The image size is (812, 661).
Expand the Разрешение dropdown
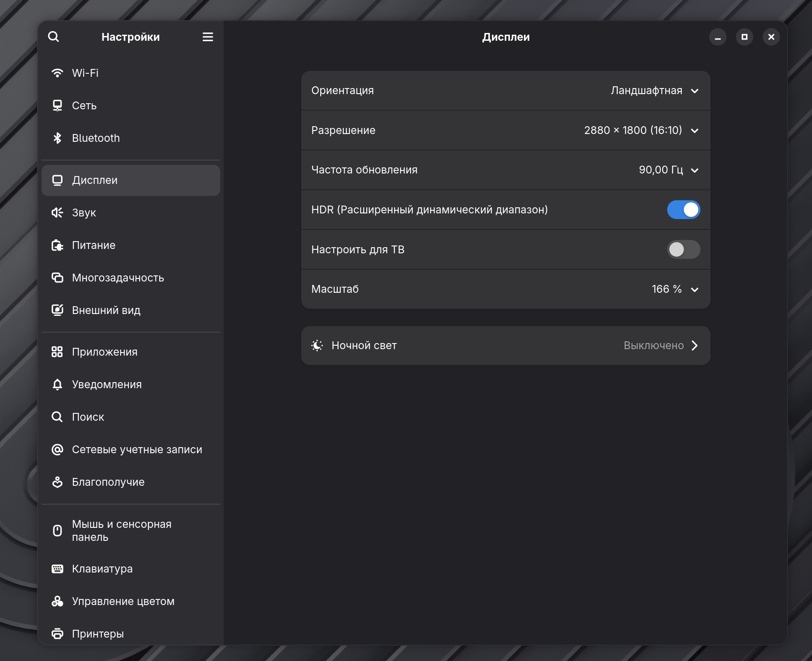pos(641,131)
